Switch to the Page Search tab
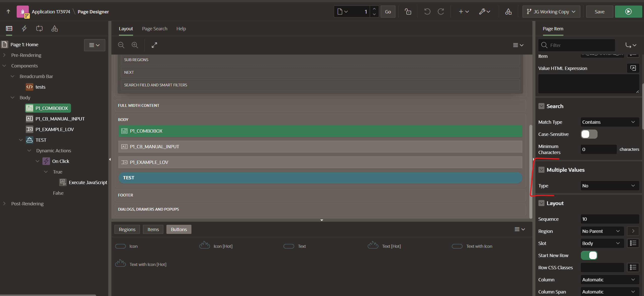Viewport: 644px width, 296px height. coord(155,29)
